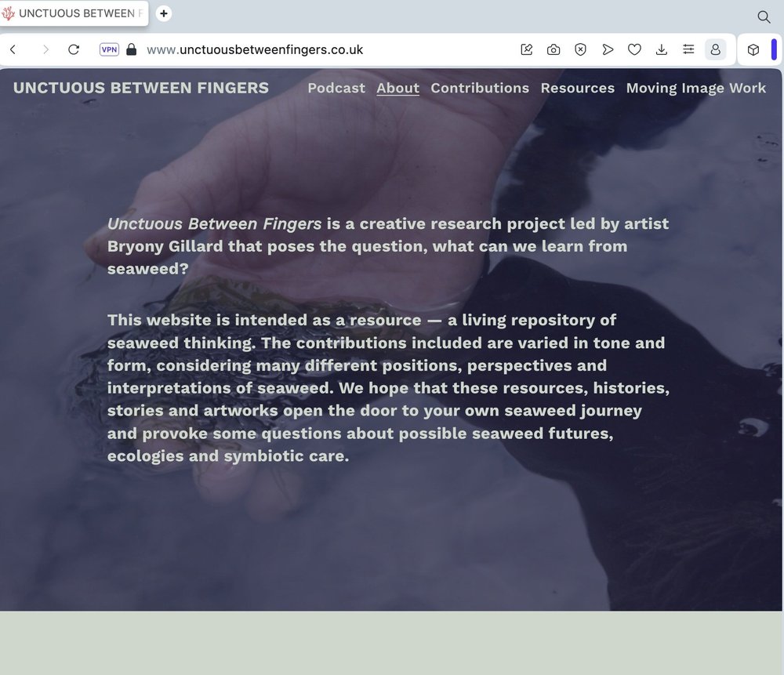The width and height of the screenshot is (784, 675).
Task: Click the site title UNCTUOUS BETWEEN FINGERS
Action: pos(140,88)
